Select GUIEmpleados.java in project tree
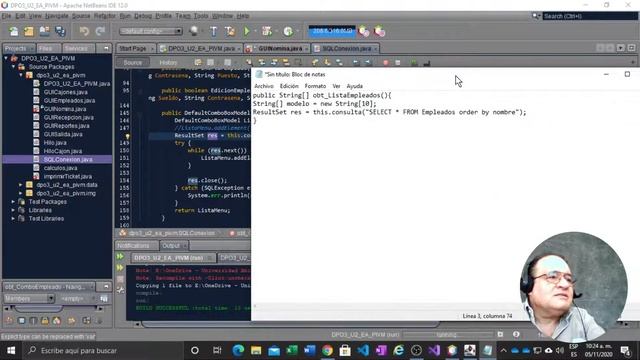Viewport: 640px width, 360px height. (x=69, y=100)
